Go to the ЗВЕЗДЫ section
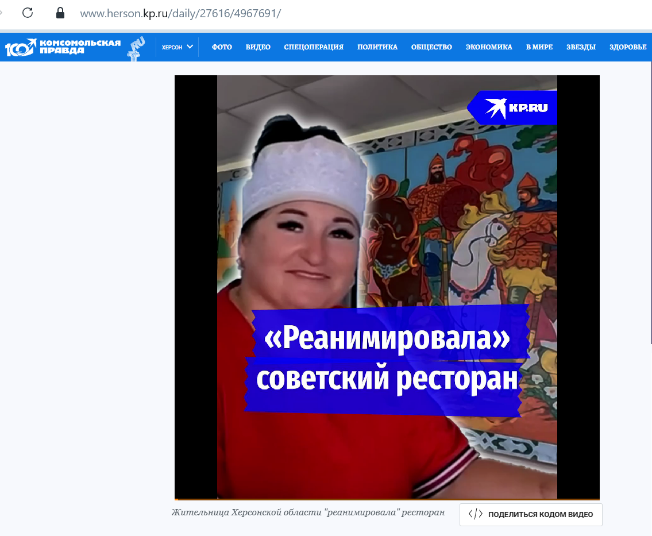 coord(581,47)
